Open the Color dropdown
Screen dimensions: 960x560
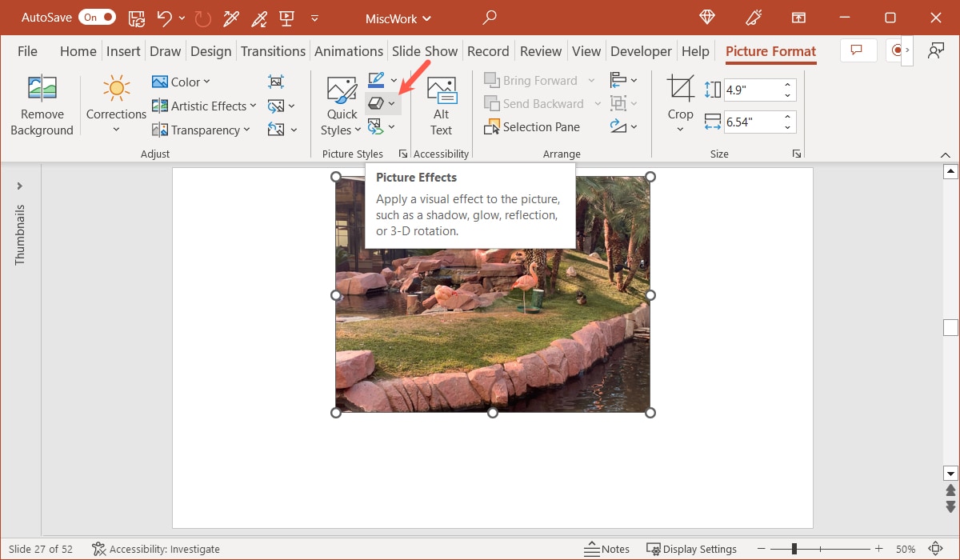pyautogui.click(x=182, y=81)
